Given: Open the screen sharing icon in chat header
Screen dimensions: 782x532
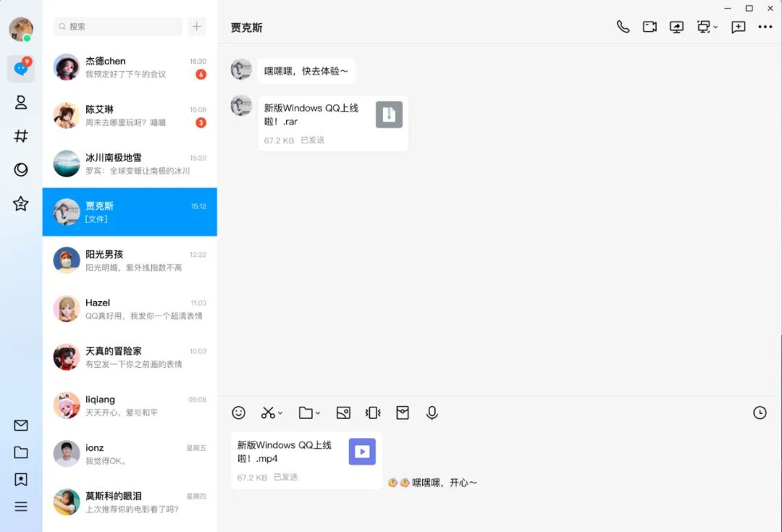Looking at the screenshot, I should tap(676, 27).
